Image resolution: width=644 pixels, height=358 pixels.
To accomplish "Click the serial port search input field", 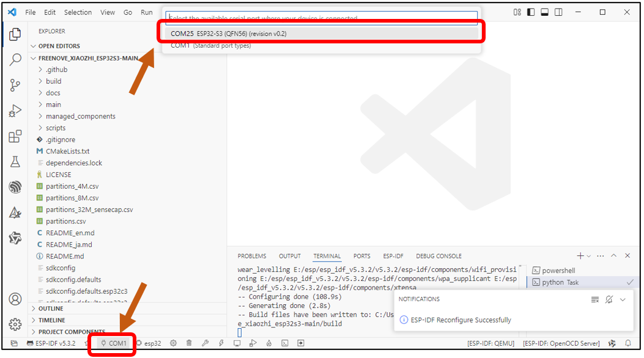I will (x=322, y=18).
